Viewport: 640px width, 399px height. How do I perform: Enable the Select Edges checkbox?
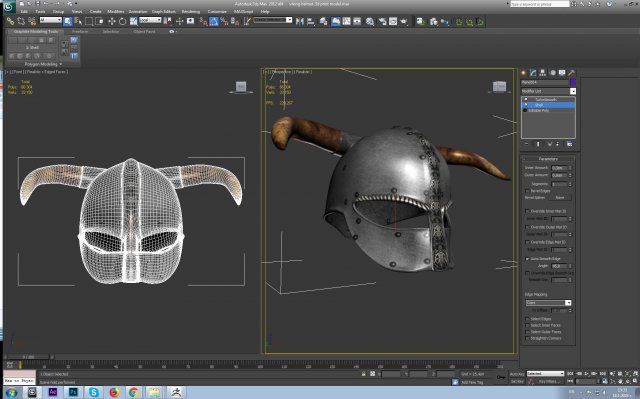(x=527, y=319)
